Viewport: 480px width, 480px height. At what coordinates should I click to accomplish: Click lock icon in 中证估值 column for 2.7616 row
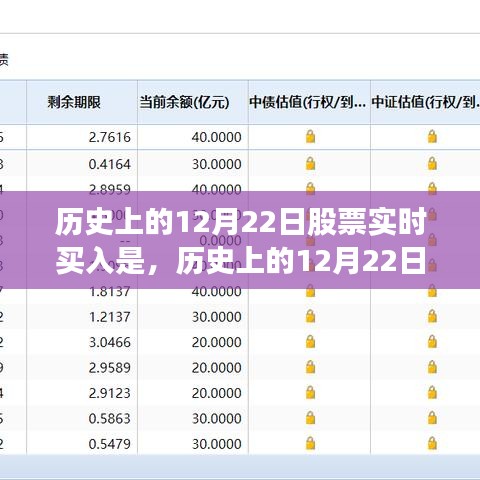point(432,137)
